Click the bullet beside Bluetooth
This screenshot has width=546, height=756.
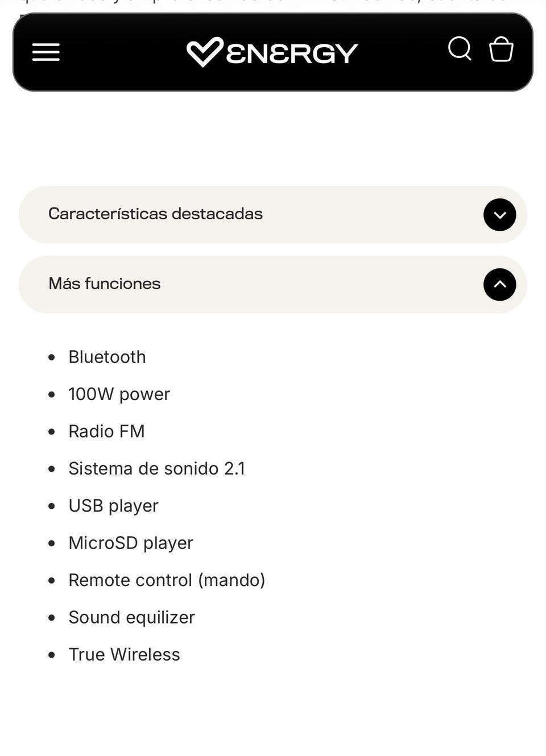[52, 358]
